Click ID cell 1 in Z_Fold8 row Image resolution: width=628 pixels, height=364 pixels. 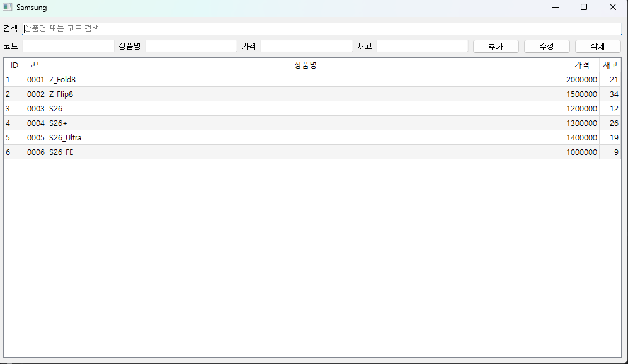pyautogui.click(x=14, y=80)
